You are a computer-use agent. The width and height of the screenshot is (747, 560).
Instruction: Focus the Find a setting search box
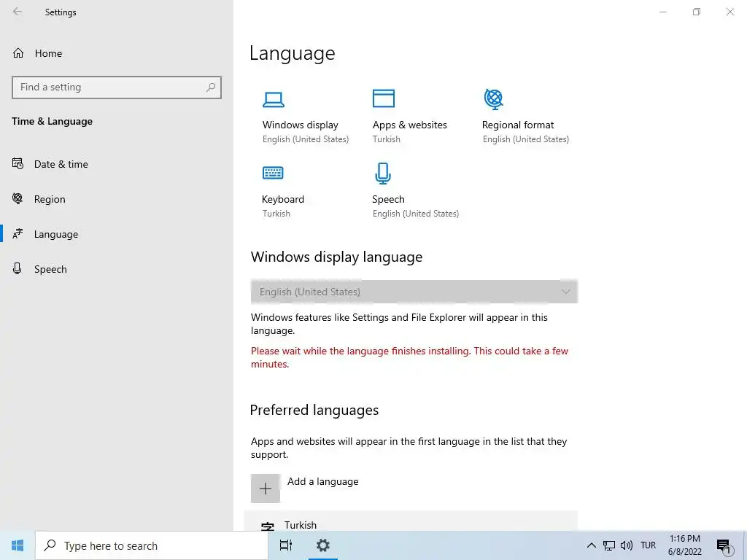[117, 87]
